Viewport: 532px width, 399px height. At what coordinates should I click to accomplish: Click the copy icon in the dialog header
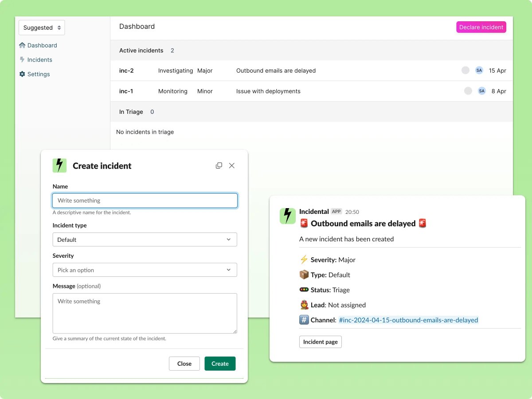point(219,165)
